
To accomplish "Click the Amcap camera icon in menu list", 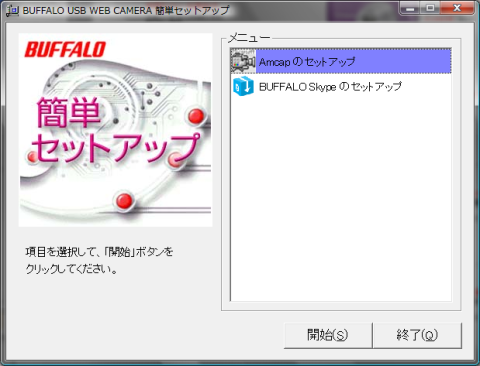I will [243, 61].
